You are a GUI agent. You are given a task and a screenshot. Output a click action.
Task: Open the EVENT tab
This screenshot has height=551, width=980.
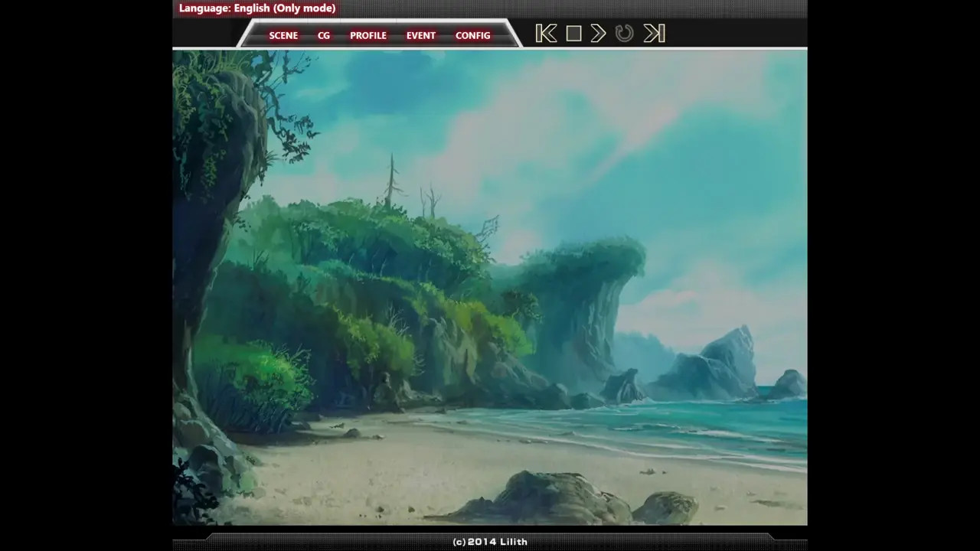421,35
